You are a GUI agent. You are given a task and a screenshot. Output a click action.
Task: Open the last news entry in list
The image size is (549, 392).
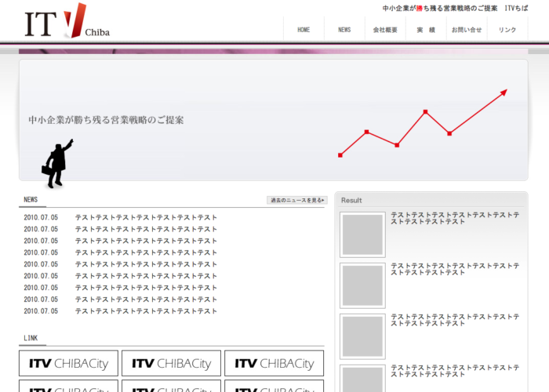point(146,311)
